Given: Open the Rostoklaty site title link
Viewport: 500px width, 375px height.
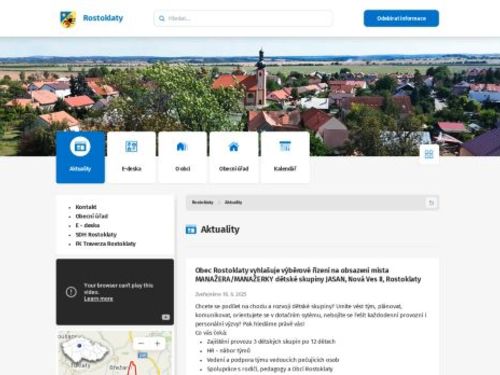Looking at the screenshot, I should [103, 18].
